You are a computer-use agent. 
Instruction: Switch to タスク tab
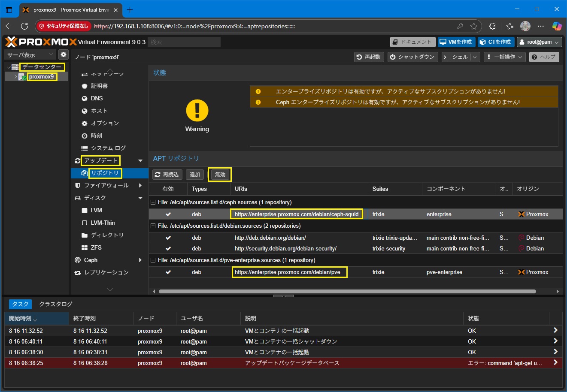click(x=20, y=304)
